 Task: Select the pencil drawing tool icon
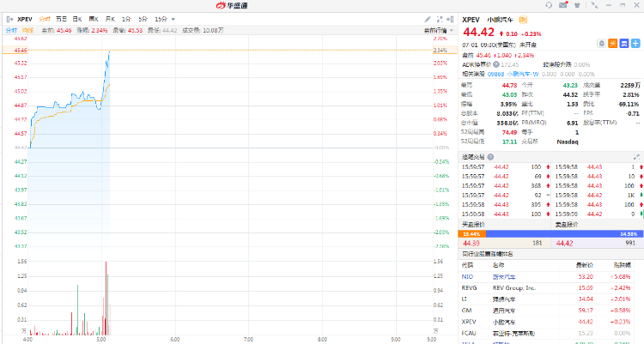click(x=428, y=19)
